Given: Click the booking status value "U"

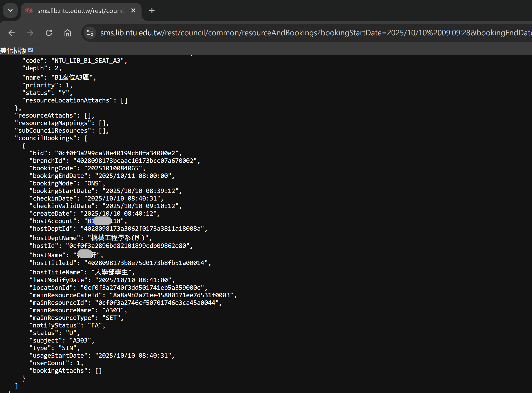Looking at the screenshot, I should 71,333.
